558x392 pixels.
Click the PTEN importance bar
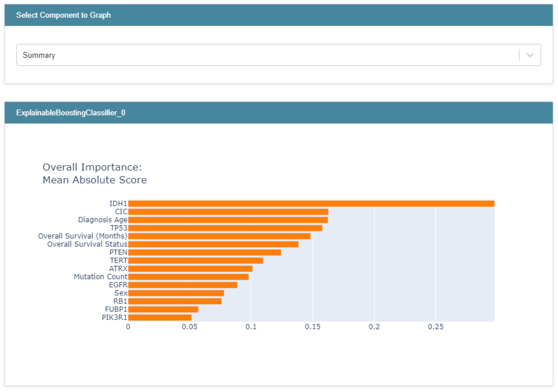204,252
